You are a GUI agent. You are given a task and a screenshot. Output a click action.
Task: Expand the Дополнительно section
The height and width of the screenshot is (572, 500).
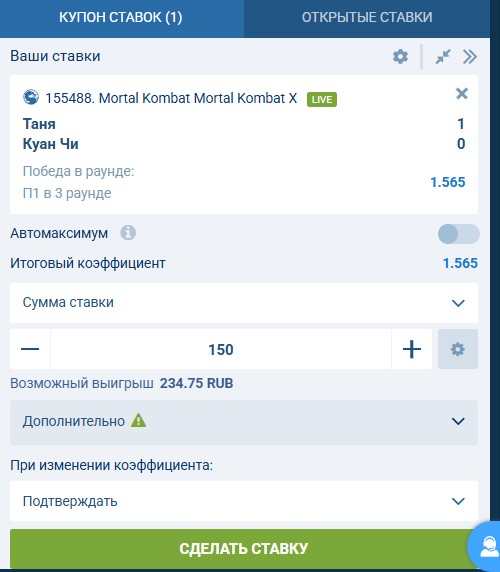pos(244,422)
